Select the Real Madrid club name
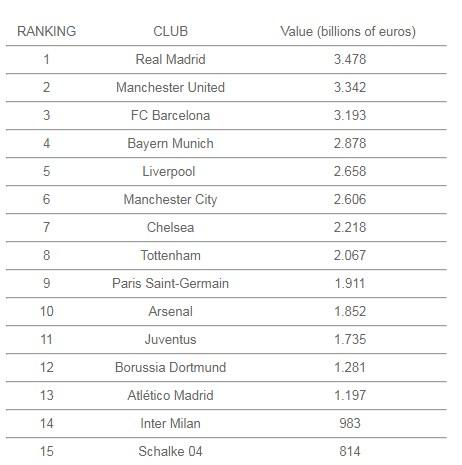 point(170,59)
